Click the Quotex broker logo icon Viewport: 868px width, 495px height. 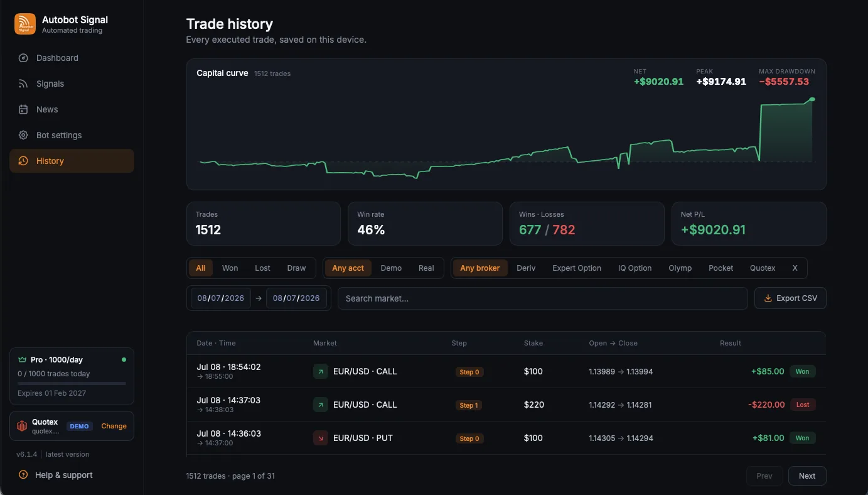tap(22, 426)
